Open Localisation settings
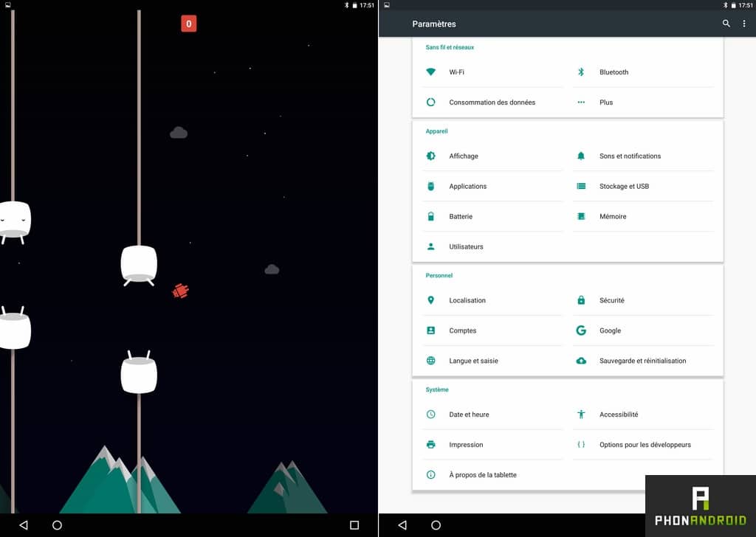 (492, 300)
